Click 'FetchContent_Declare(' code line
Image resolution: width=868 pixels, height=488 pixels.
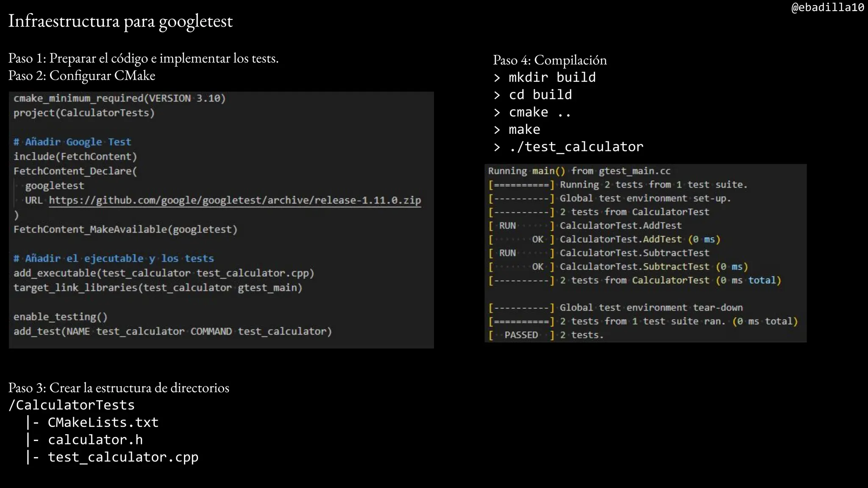point(75,171)
